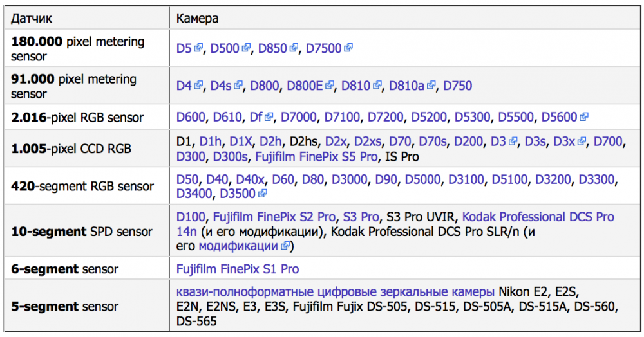
Task: Click external link icon next to модификации
Action: point(285,246)
